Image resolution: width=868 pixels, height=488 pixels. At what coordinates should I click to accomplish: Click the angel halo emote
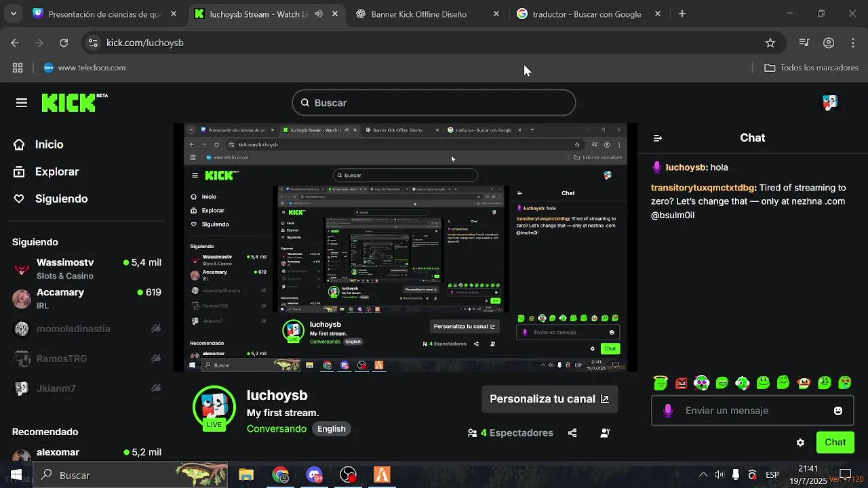coord(660,383)
